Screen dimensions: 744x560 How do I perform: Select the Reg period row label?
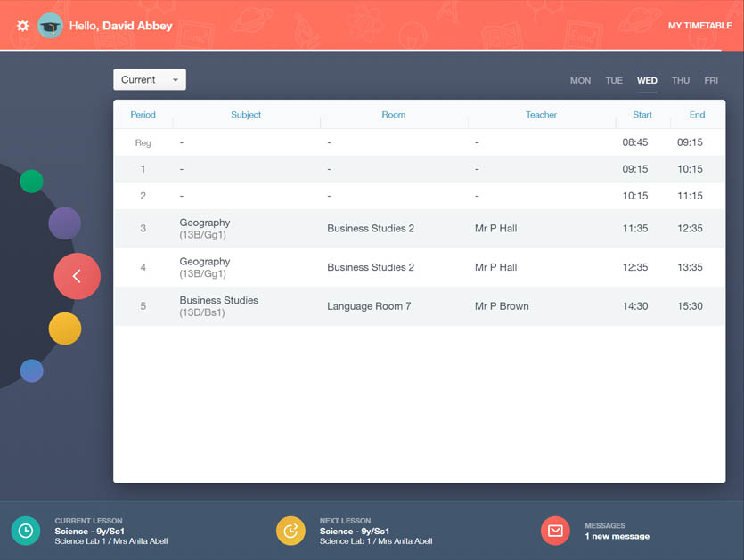click(x=143, y=142)
